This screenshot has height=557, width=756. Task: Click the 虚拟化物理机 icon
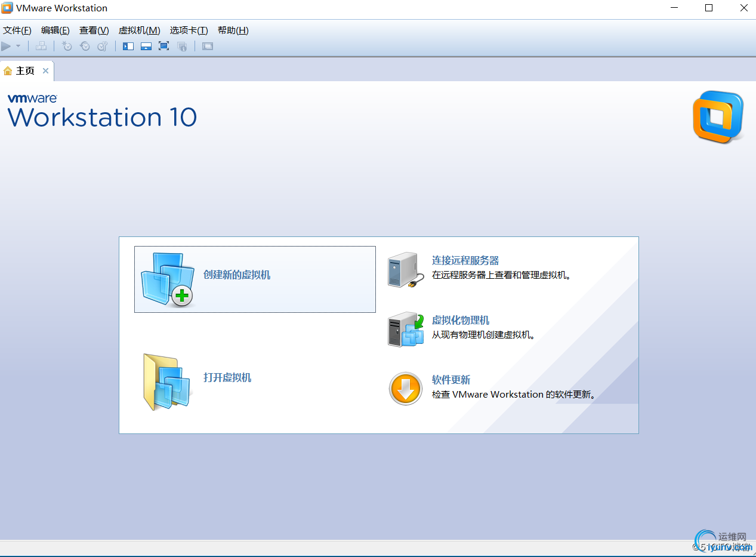[x=406, y=329]
